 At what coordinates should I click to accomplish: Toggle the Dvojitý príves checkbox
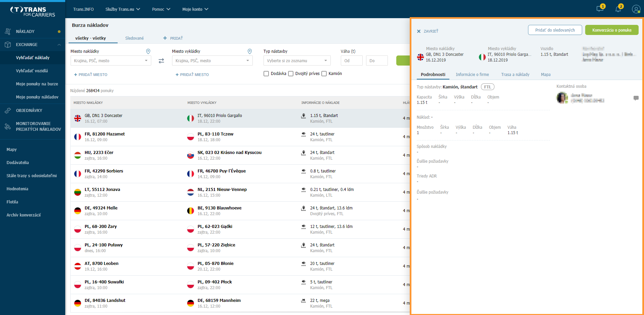[291, 74]
